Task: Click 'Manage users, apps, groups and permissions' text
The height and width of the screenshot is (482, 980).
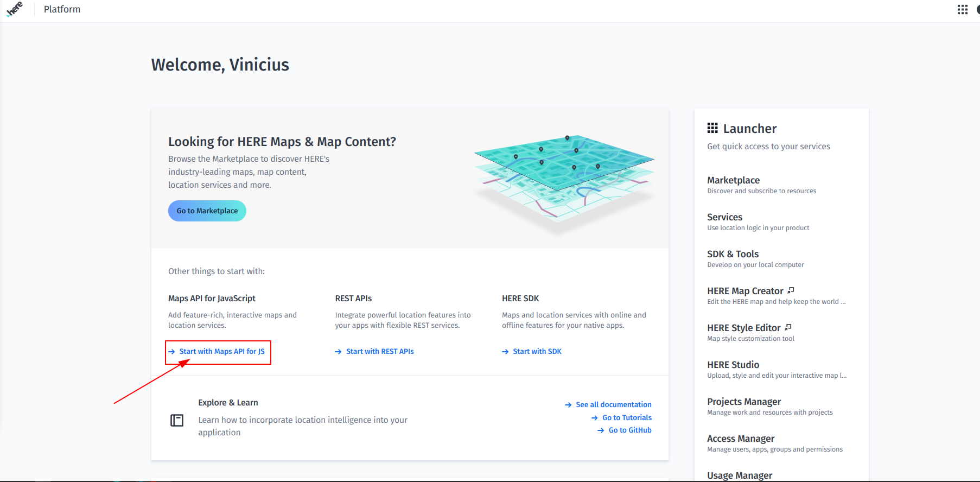Action: click(775, 449)
